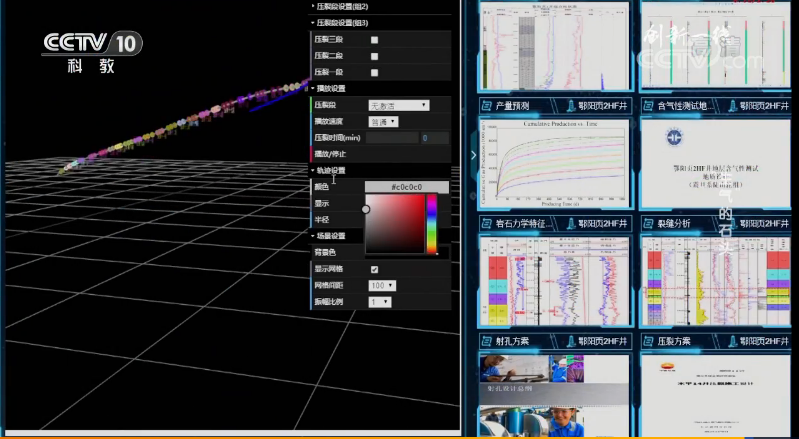
Task: Click the side panel collapse arrow
Action: [472, 155]
